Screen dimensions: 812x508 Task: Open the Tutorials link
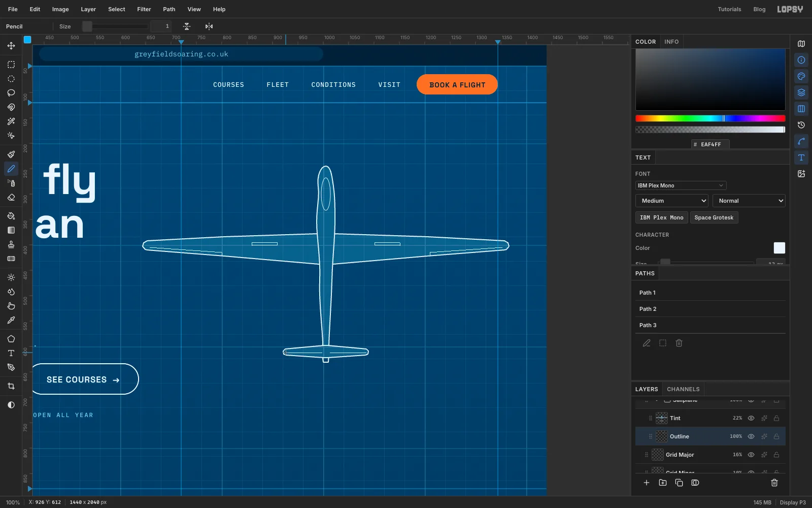729,9
